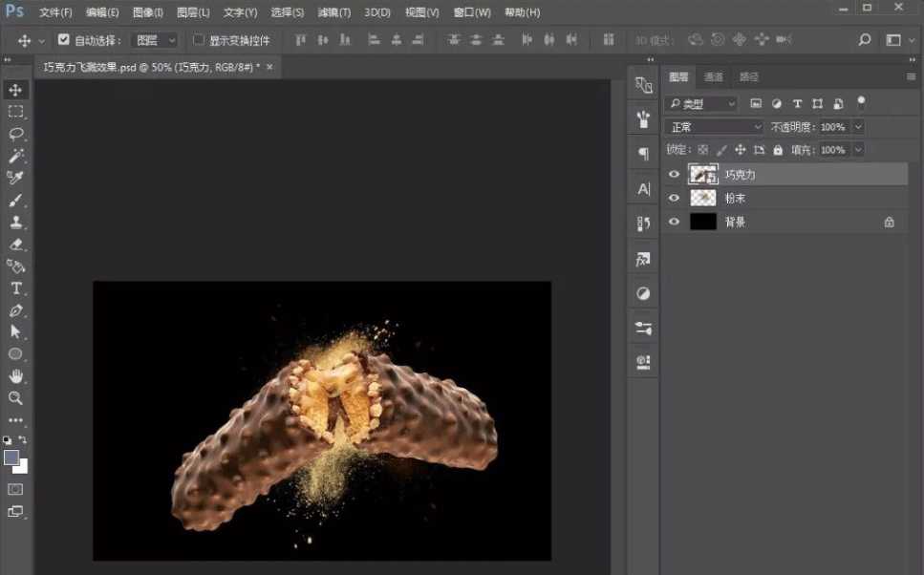Screen dimensions: 924x575
Task: Activate the Horizontal Type tool
Action: (16, 288)
